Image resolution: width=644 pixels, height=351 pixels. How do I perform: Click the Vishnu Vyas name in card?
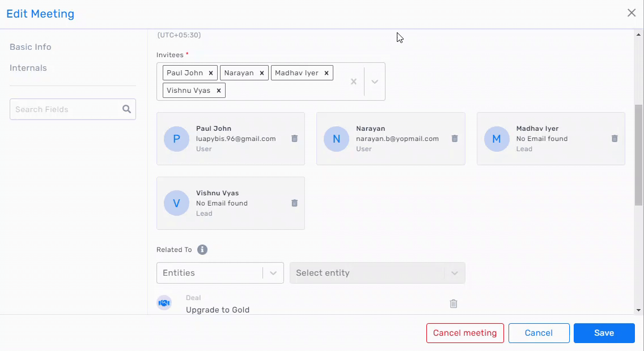point(217,192)
